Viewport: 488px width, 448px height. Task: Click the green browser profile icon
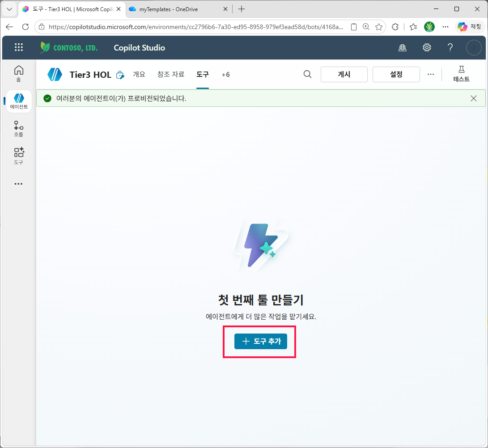[x=429, y=27]
